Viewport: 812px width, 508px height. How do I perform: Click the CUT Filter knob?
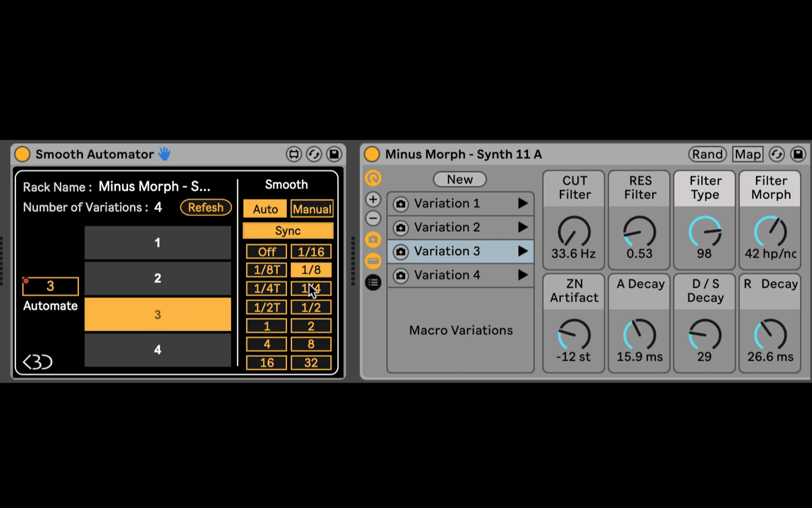(573, 231)
